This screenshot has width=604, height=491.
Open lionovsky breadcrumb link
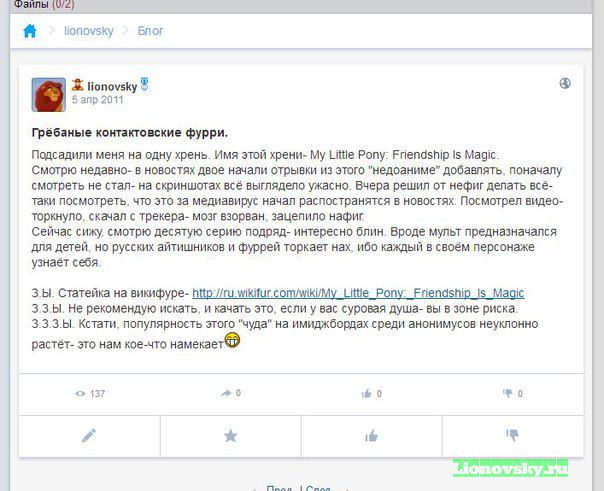click(x=89, y=31)
